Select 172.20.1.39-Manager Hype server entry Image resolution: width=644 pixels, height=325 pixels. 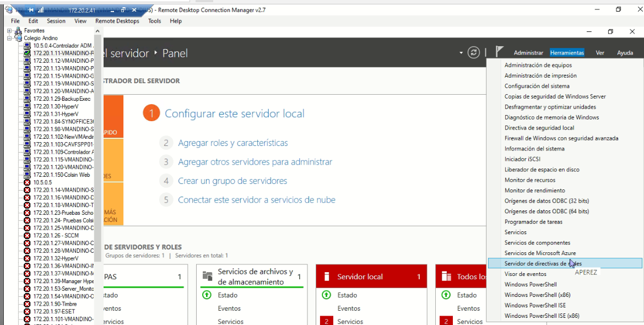64,281
